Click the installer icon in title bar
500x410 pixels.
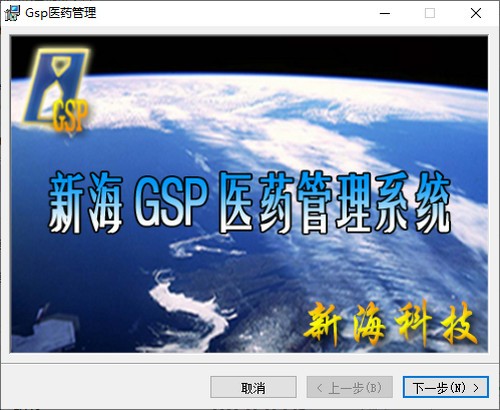tap(12, 13)
